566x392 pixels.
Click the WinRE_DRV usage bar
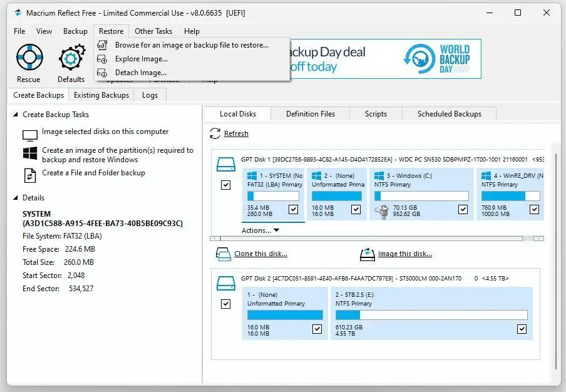(x=511, y=196)
